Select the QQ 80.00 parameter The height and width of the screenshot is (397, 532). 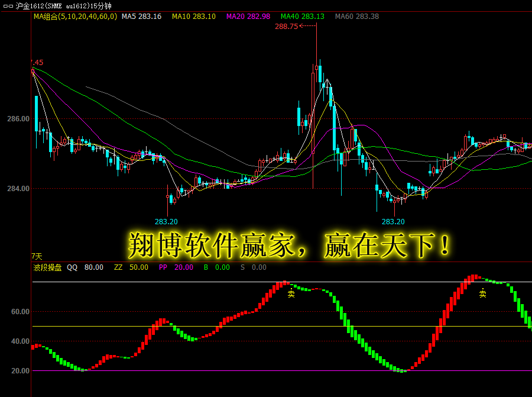(x=85, y=267)
